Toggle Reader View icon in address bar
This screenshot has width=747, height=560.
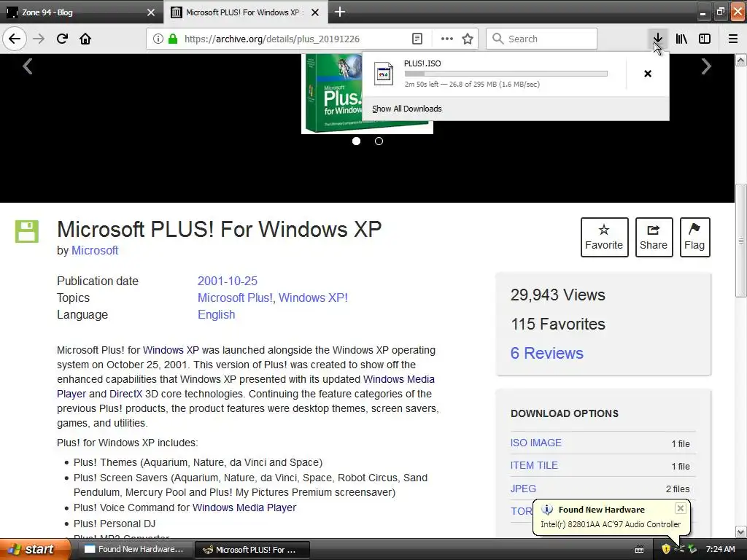417,39
